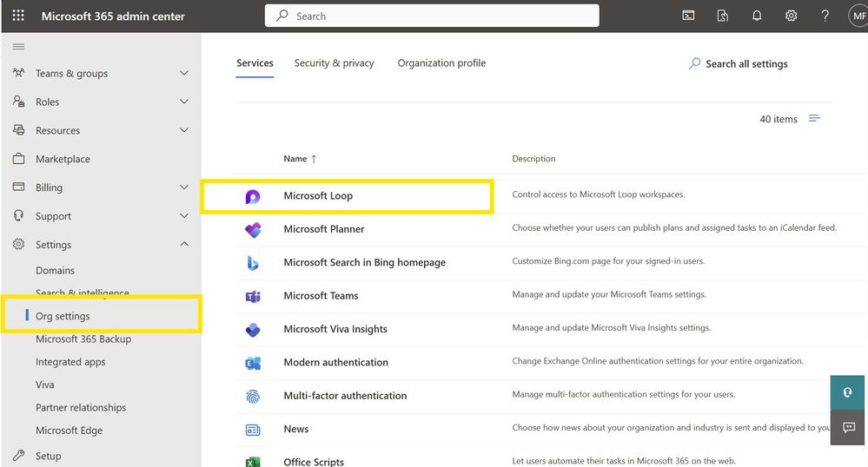Click the Microsoft 365 admin center title
The height and width of the screenshot is (467, 868).
click(x=113, y=16)
